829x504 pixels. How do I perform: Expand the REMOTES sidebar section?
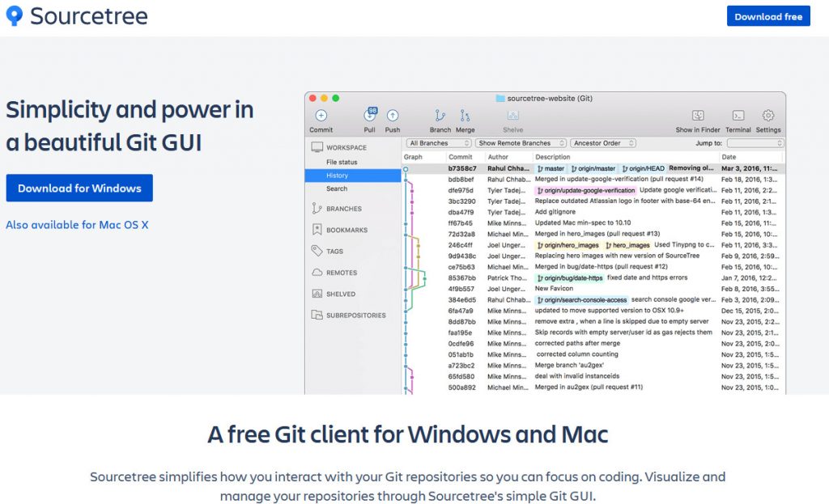(x=342, y=273)
